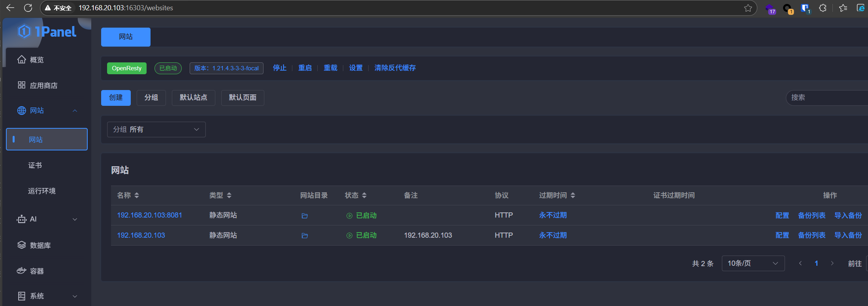Bookmark page with star icon
Viewport: 868px width, 306px height.
coord(747,8)
